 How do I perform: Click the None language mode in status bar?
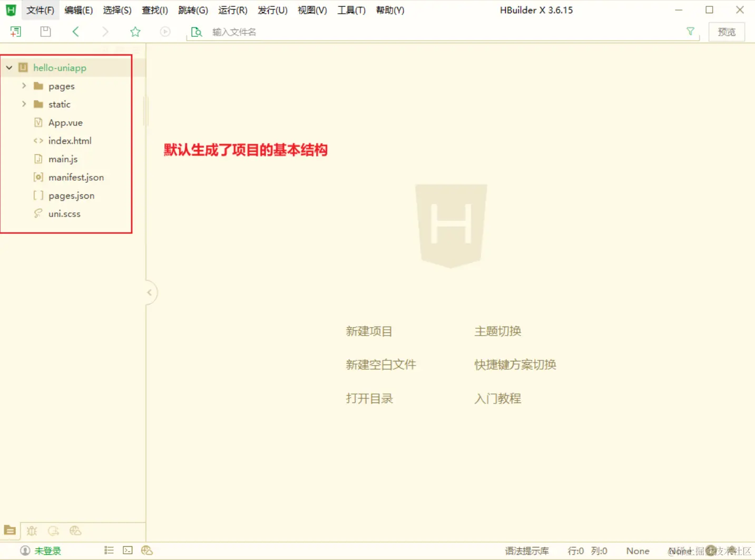(x=638, y=551)
